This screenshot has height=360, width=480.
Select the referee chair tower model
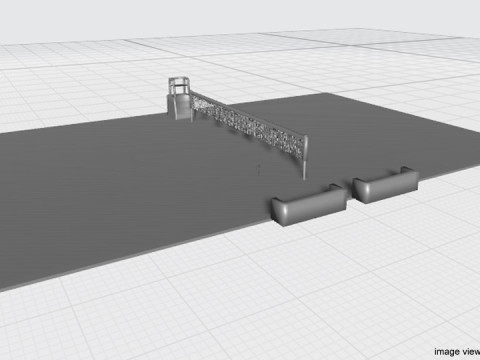click(x=180, y=99)
